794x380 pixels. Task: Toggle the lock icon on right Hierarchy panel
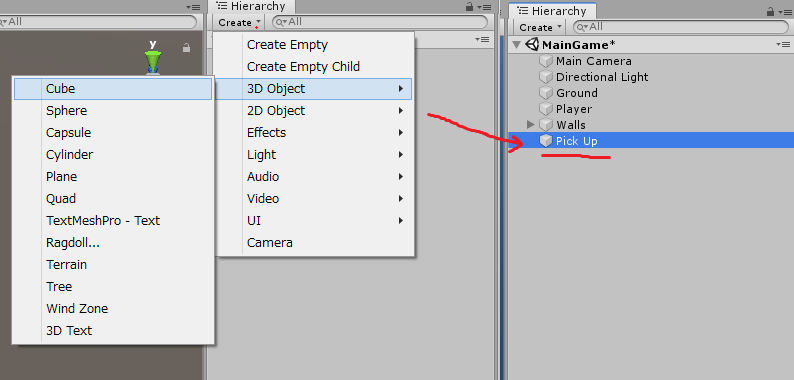(771, 11)
